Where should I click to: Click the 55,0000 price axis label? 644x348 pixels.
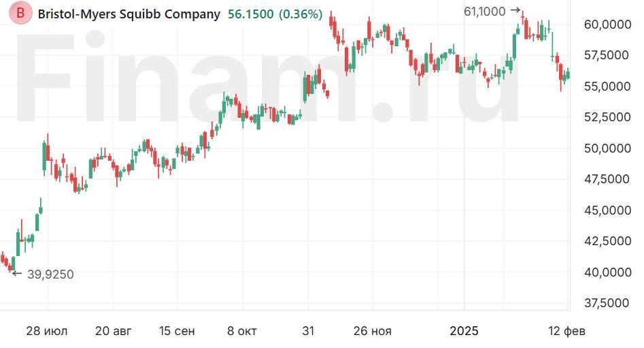click(x=607, y=86)
